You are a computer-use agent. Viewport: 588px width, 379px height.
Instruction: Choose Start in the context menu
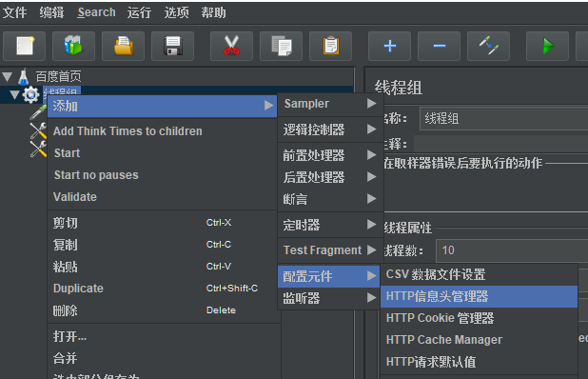[x=163, y=153]
